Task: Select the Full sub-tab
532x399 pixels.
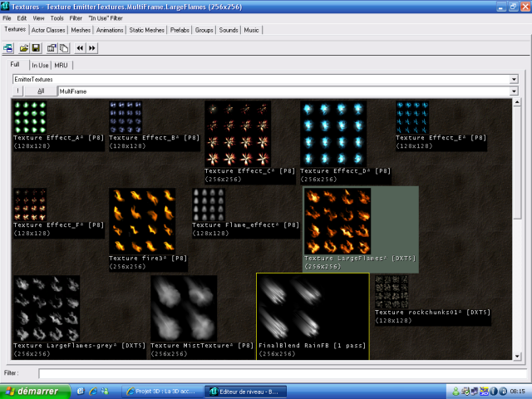Action: pos(15,65)
